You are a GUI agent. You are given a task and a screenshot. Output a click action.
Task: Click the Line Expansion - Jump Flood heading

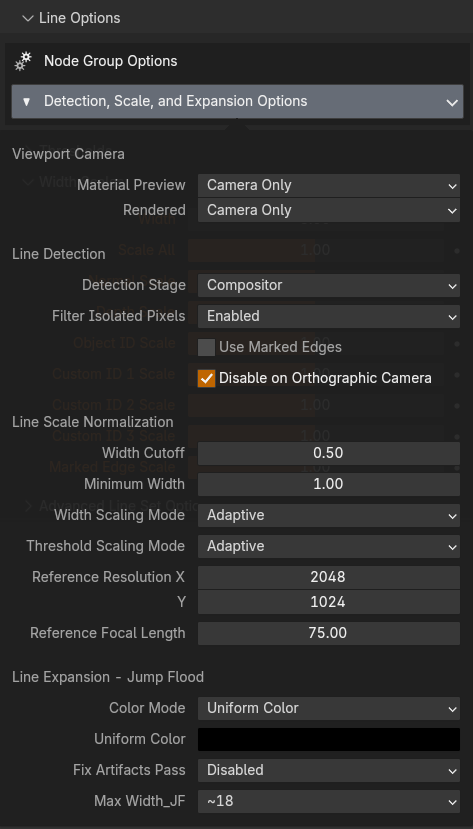[108, 677]
